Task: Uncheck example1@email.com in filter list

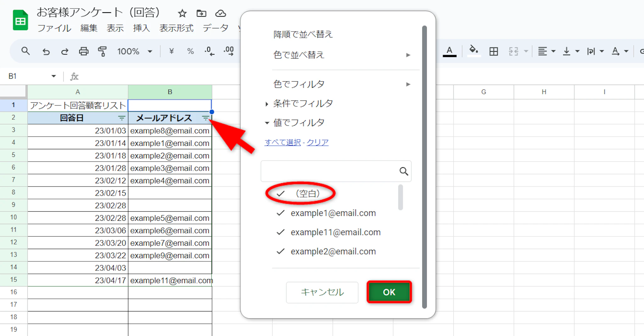Action: coord(280,213)
